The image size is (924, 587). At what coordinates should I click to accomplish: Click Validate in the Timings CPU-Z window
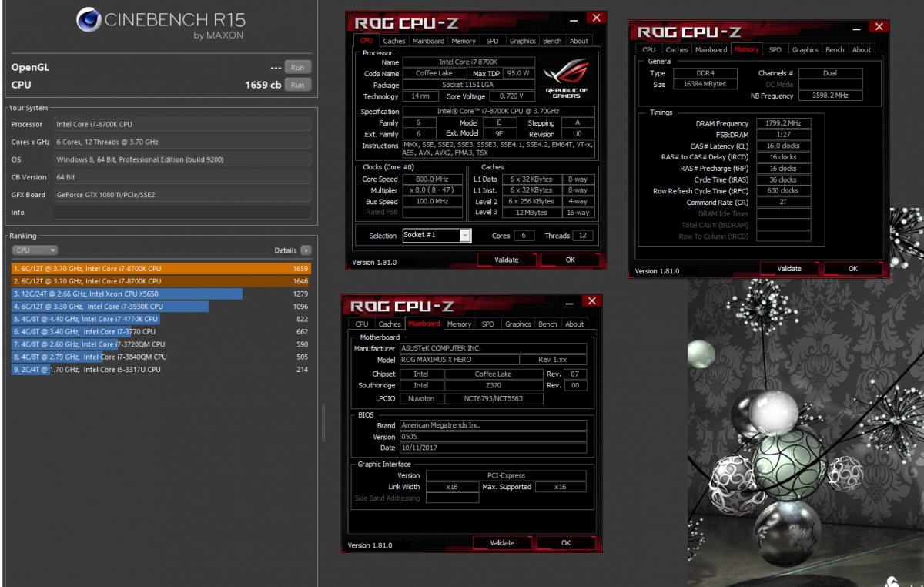pyautogui.click(x=789, y=269)
